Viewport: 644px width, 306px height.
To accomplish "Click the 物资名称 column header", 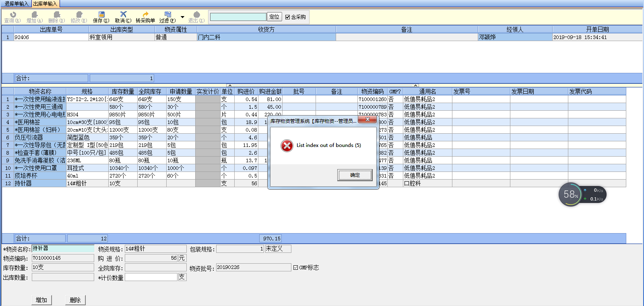I will 40,91.
